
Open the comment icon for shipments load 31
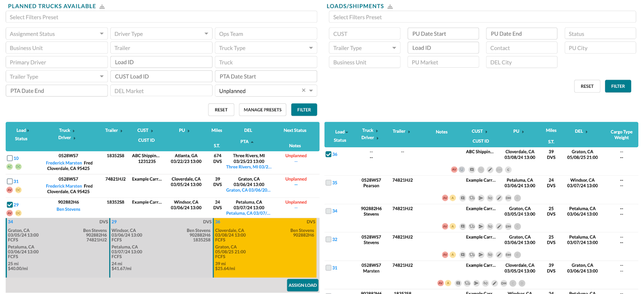click(x=458, y=283)
